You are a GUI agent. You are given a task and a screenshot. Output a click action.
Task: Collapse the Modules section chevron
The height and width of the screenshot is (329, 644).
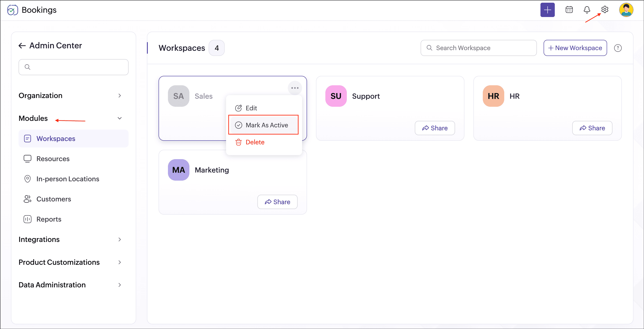point(120,118)
